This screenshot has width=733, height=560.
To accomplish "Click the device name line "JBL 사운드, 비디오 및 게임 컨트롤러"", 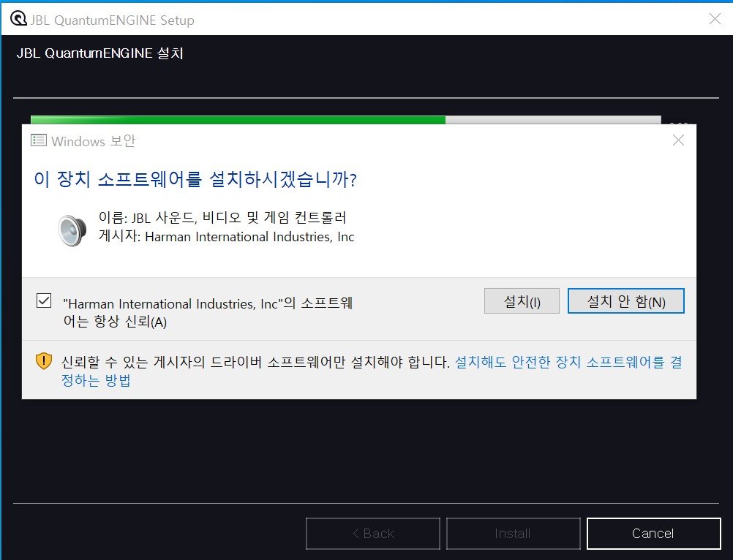I will 222,218.
